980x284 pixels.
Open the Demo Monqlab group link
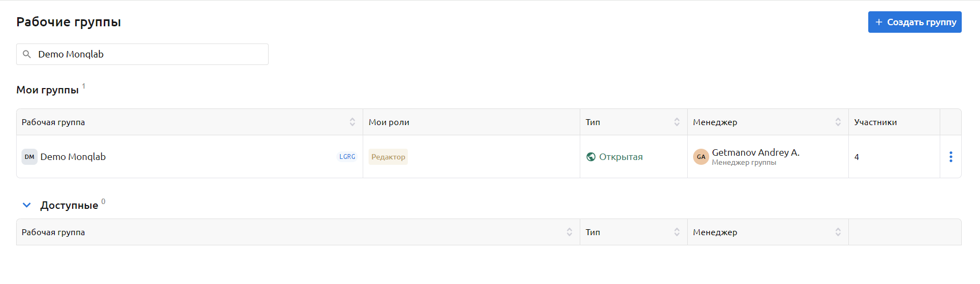click(x=73, y=157)
